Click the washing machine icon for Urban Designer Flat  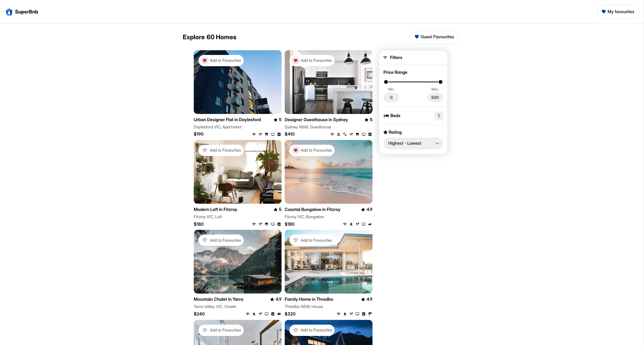tap(279, 134)
